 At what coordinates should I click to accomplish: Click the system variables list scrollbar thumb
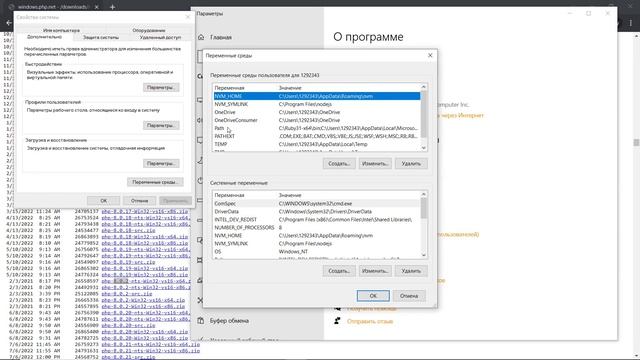pos(424,208)
